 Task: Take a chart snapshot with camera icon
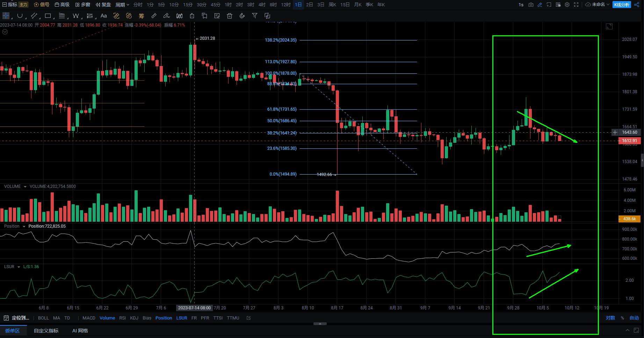click(x=531, y=5)
